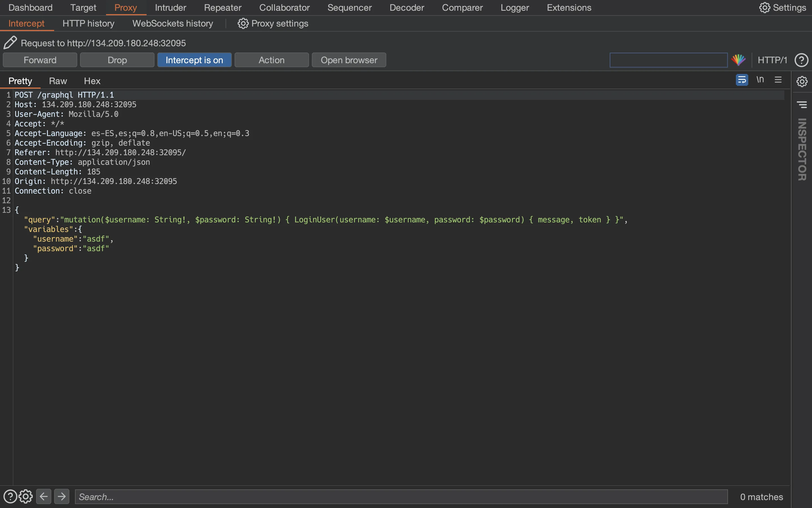Viewport: 812px width, 508px height.
Task: Switch to Raw view
Action: click(58, 81)
